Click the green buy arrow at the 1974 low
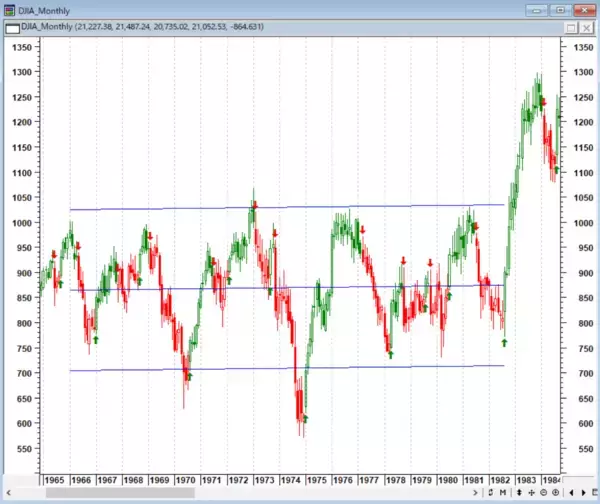Viewport: 600px width, 504px height. click(305, 419)
